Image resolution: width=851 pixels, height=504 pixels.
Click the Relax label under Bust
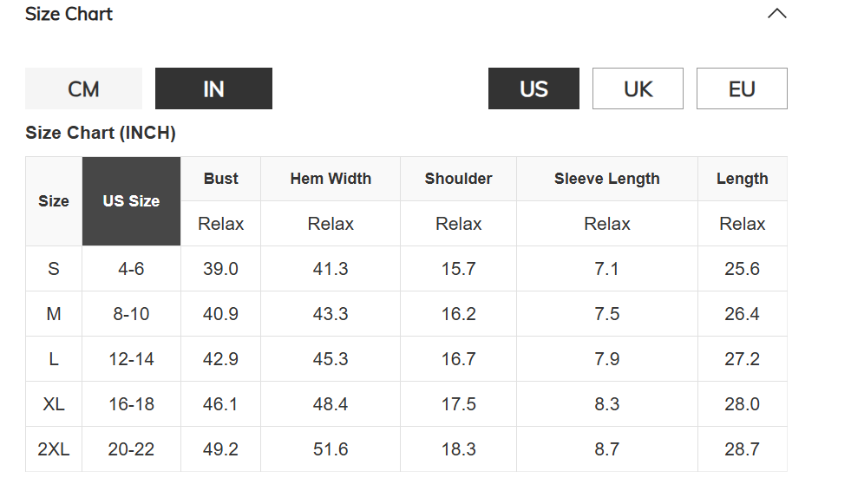click(220, 224)
